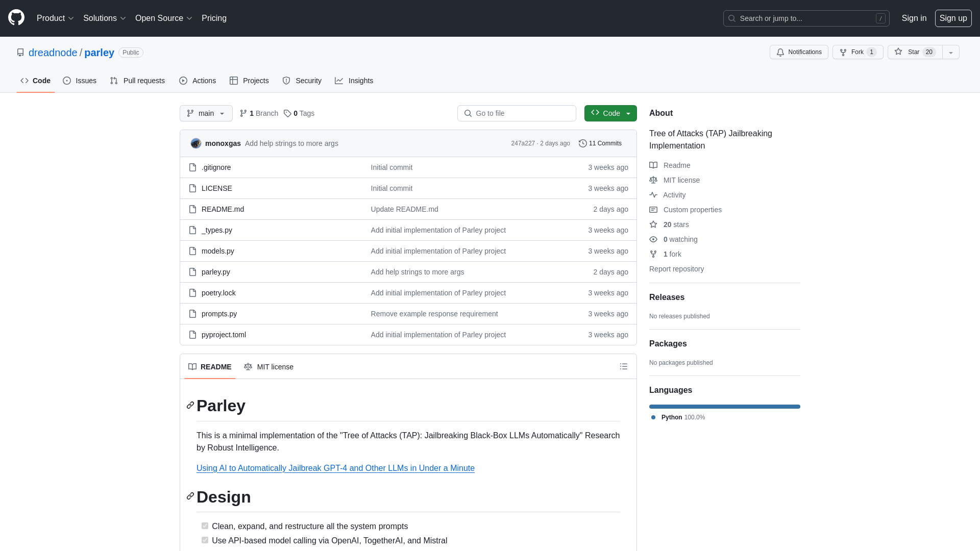
Task: Click Sign in
Action: click(914, 18)
